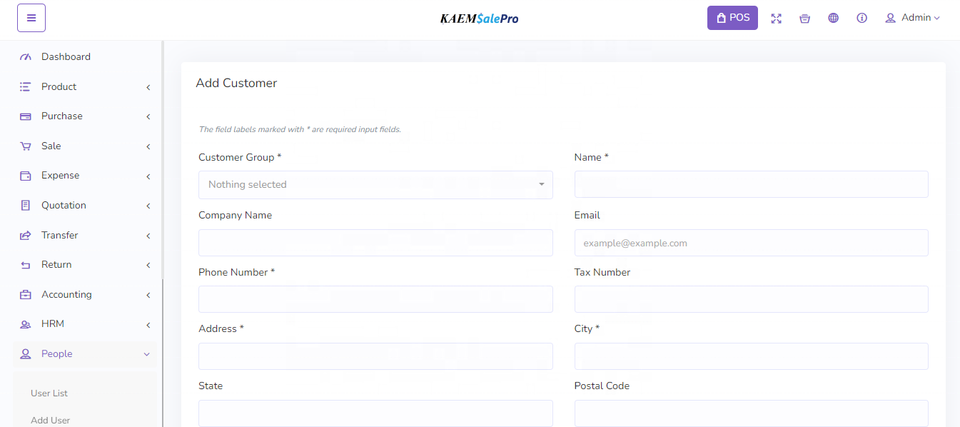Focus the Tax Number field
The width and height of the screenshot is (960, 427).
(751, 299)
